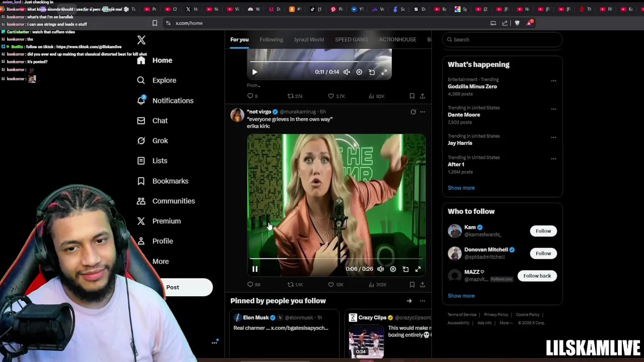Go fullscreen on the top video
Image resolution: width=644 pixels, height=362 pixels.
coord(384,72)
